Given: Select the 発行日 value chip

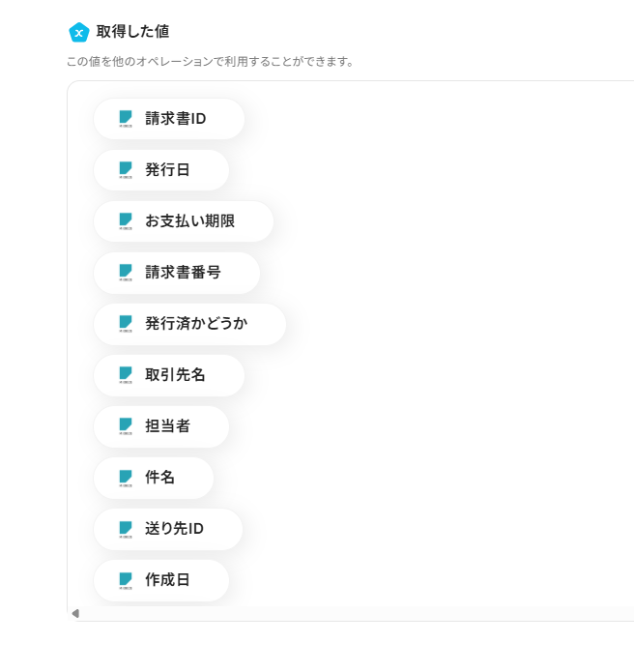Looking at the screenshot, I should tap(167, 170).
